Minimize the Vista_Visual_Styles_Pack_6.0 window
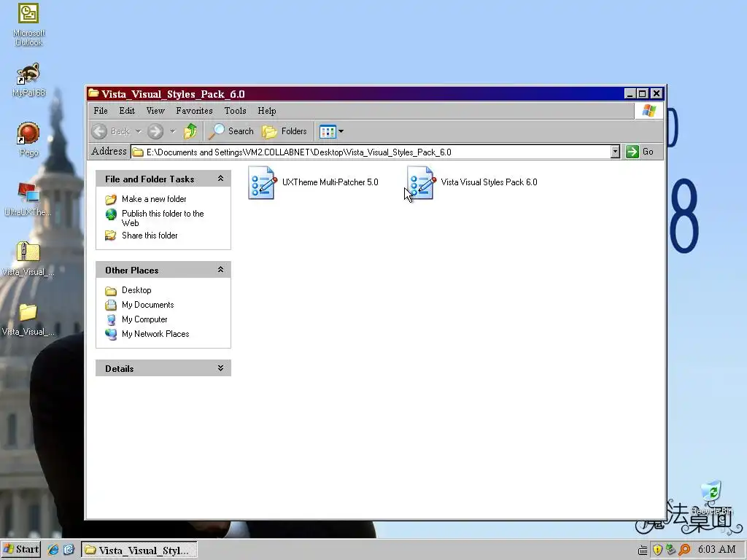This screenshot has height=560, width=747. pos(630,93)
